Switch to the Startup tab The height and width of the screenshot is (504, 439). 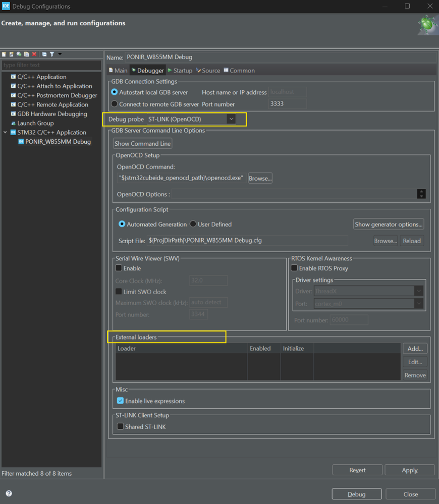[x=180, y=71]
